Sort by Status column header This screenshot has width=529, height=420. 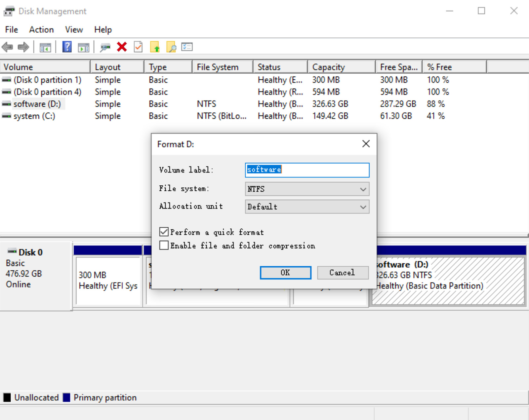click(x=280, y=67)
